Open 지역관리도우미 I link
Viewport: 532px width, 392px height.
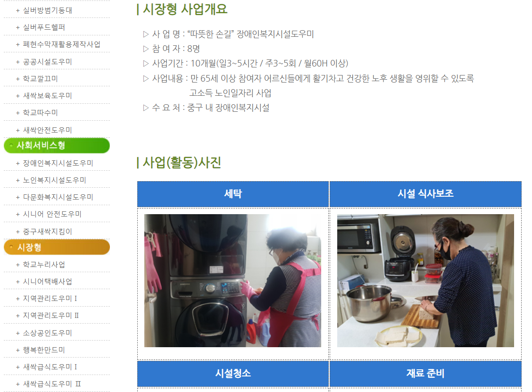tap(50, 298)
